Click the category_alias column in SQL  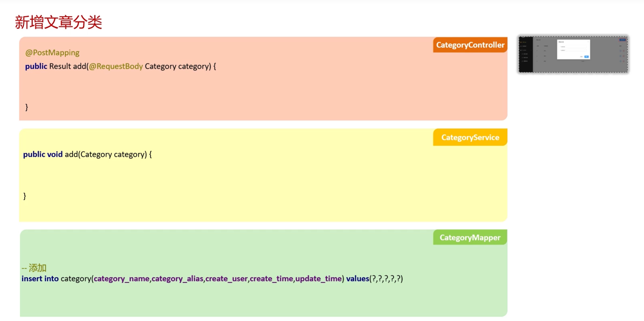(177, 279)
